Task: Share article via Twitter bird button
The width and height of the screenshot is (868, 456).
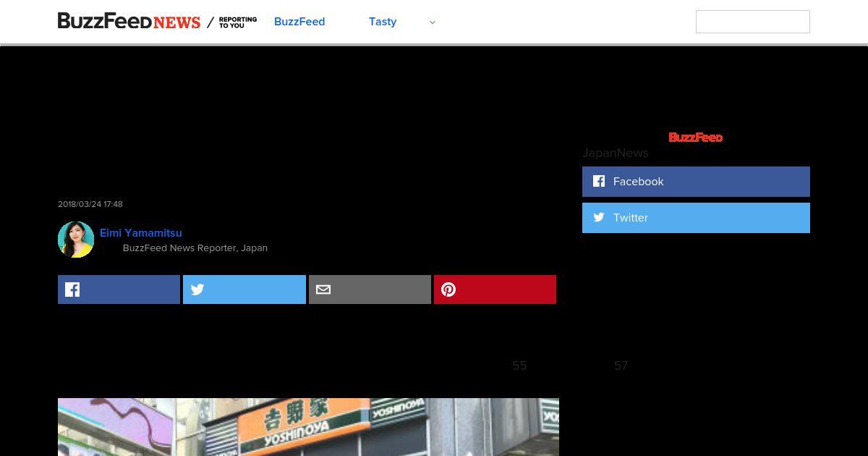Action: tap(244, 290)
